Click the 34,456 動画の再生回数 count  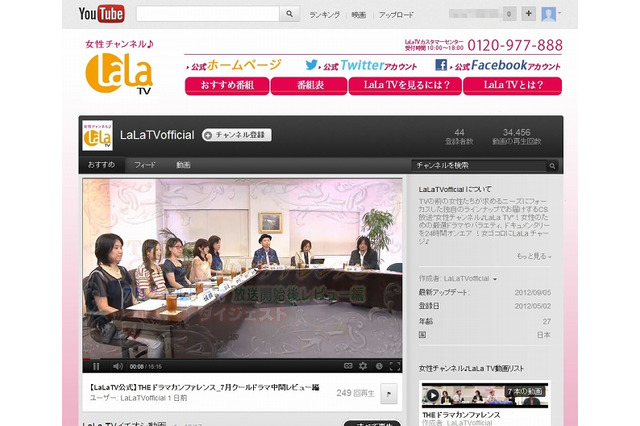tap(517, 137)
